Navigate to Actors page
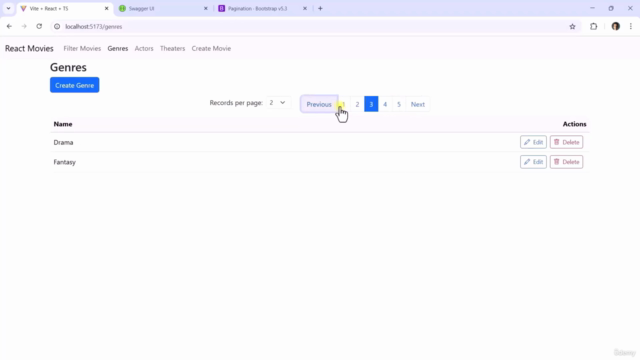Screen dimensions: 640x360 pos(144,49)
